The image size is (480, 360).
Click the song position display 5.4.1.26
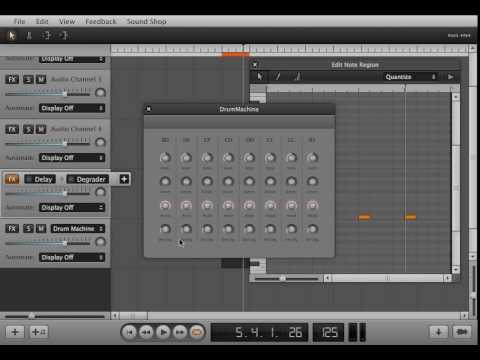tap(260, 332)
